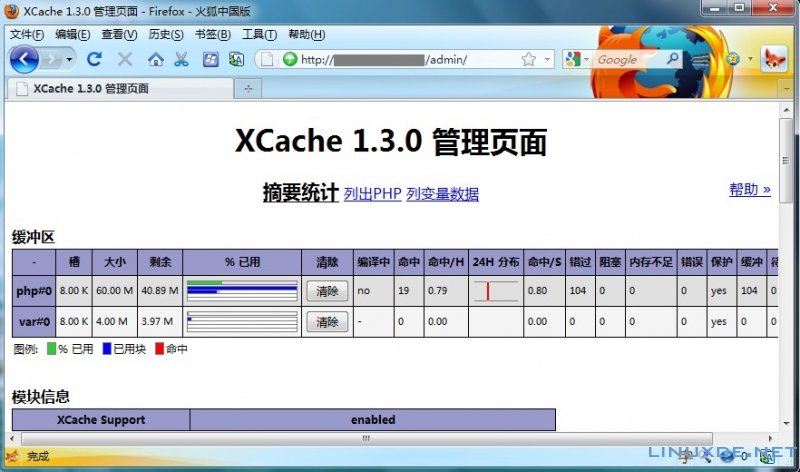Click the 4.00 M size cell
800x472 pixels.
coord(114,322)
